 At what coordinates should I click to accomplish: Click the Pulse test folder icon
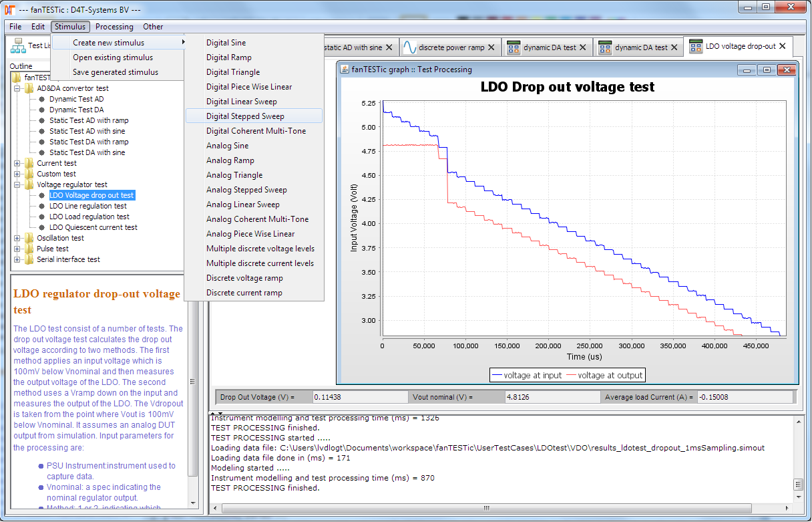(29, 249)
